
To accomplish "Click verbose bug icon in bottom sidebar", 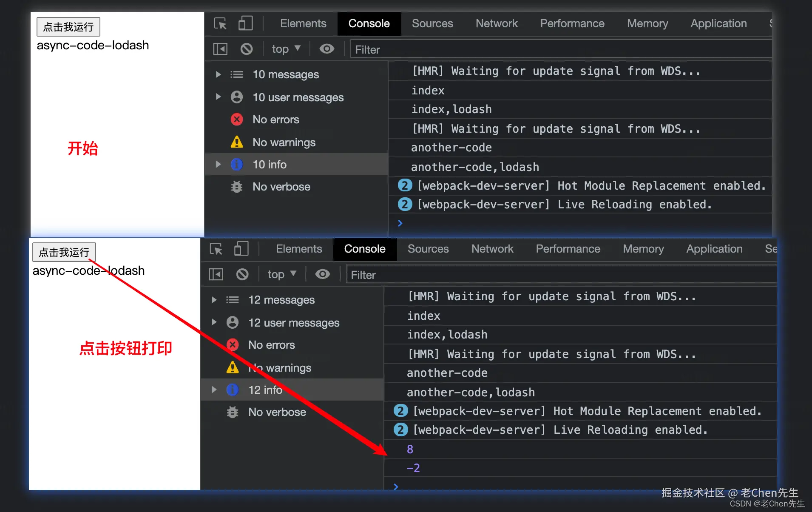I will click(x=233, y=412).
